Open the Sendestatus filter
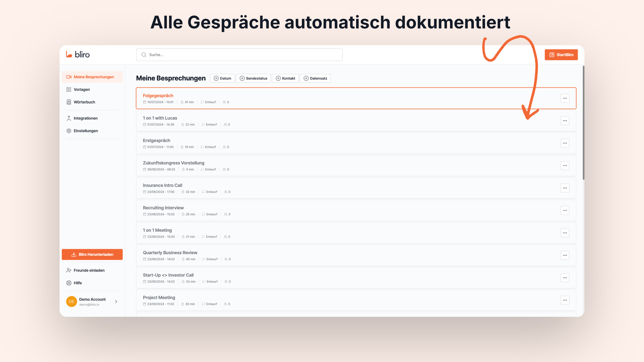 pyautogui.click(x=253, y=78)
